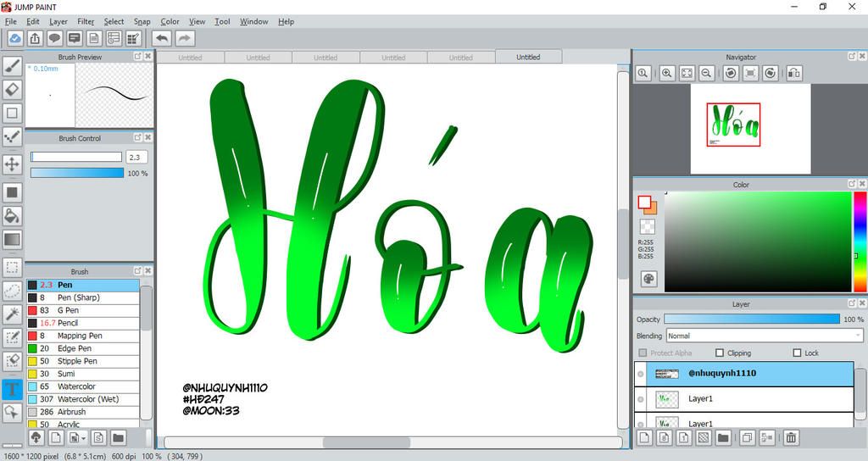Add an 8-bit layer in Layer panel
Screen dimensions: 868x461
(665, 438)
